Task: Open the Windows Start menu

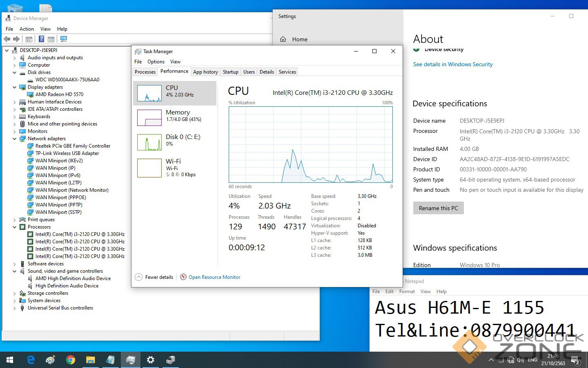Action: tap(10, 360)
